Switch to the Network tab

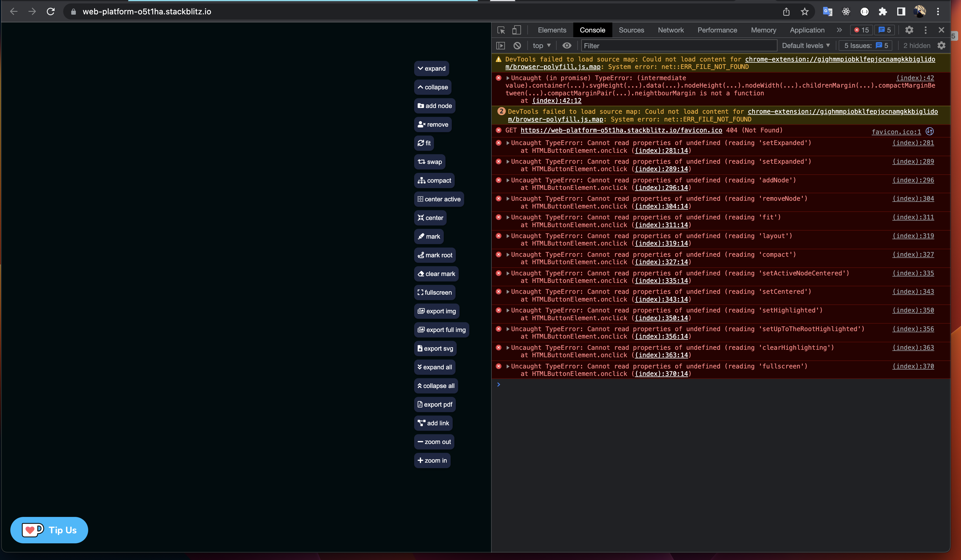[670, 30]
